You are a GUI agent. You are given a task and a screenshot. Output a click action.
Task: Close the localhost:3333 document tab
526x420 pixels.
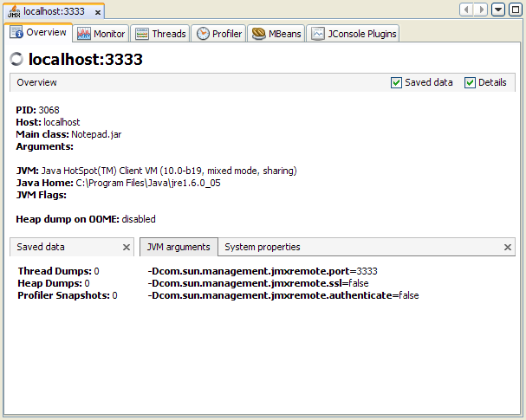(x=98, y=12)
